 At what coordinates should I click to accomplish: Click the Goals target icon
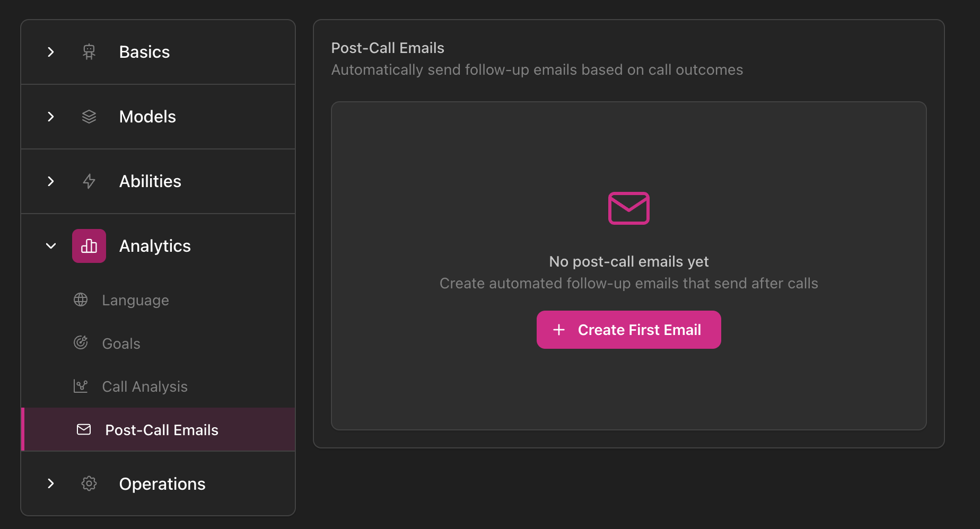(81, 342)
